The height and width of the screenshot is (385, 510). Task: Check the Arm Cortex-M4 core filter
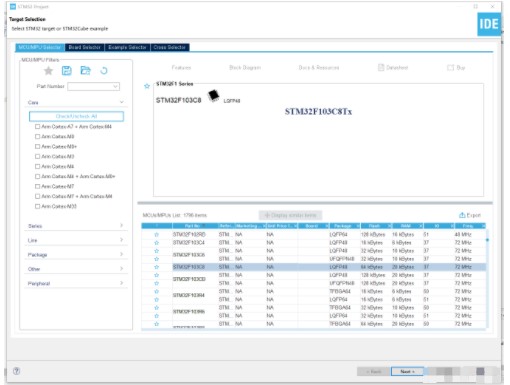pyautogui.click(x=37, y=166)
